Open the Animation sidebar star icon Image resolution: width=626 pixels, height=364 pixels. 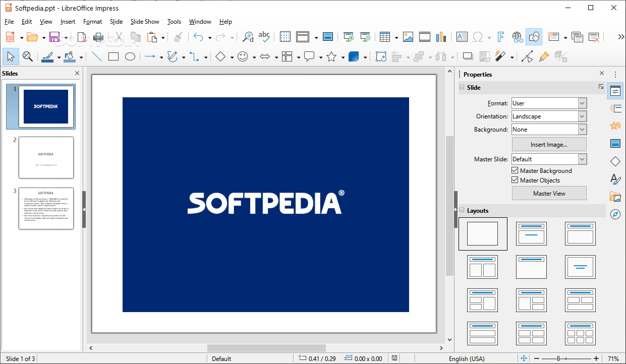(615, 126)
